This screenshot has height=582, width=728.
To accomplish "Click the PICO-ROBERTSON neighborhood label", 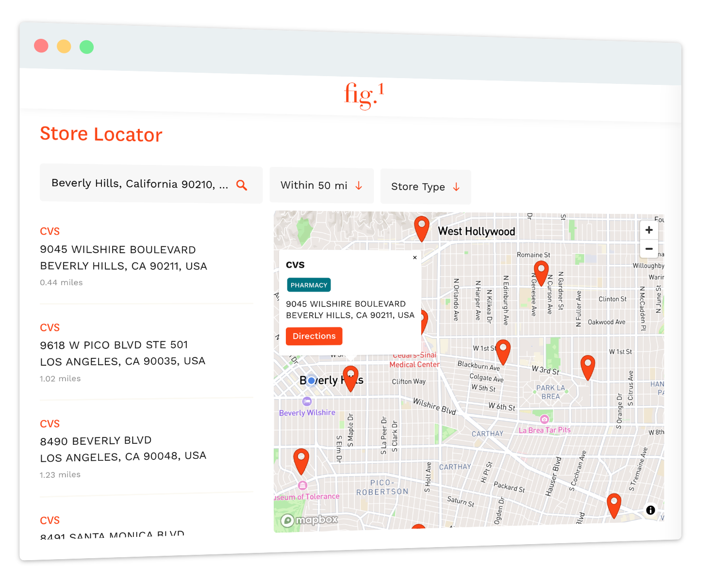I will [382, 487].
